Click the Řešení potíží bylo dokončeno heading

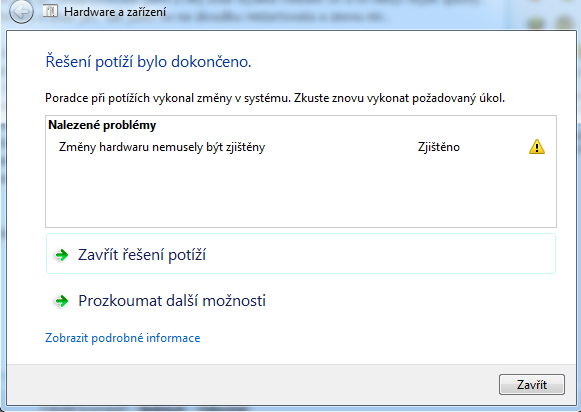(148, 62)
